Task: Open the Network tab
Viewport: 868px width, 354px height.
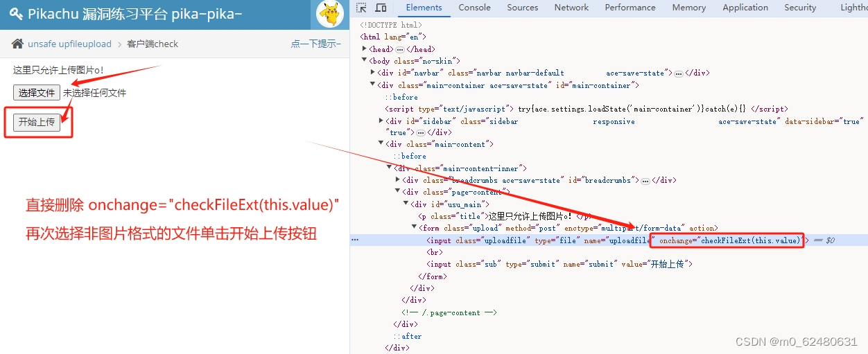Action: (x=571, y=8)
